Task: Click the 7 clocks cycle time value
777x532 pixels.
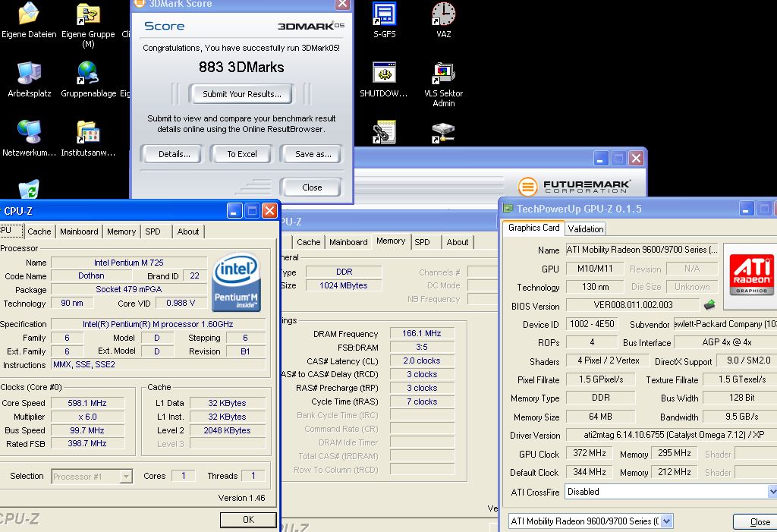Action: 422,401
